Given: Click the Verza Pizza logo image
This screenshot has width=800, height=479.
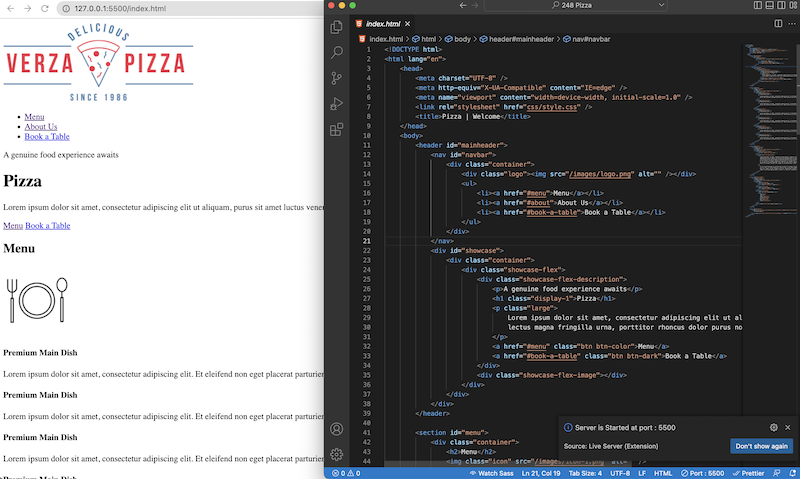Looking at the screenshot, I should 98,62.
